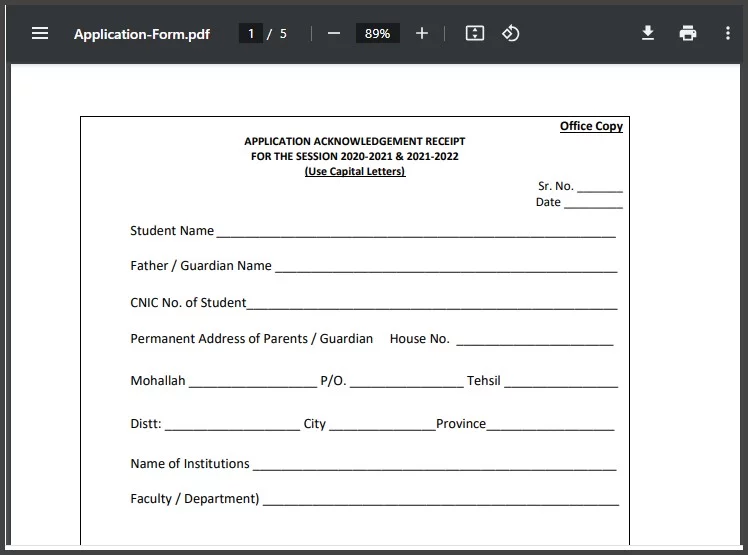Click the total page count 5
This screenshot has height=555, width=748.
tap(283, 33)
